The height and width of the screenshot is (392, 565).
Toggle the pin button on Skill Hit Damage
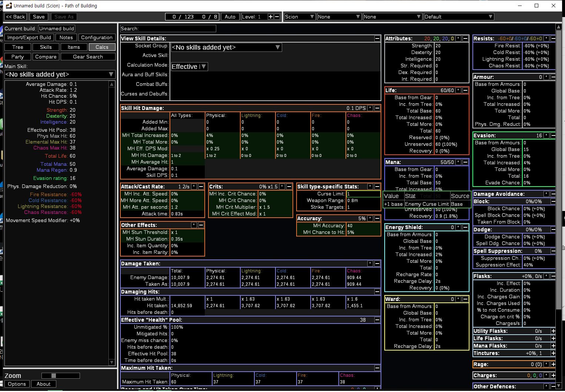pos(370,108)
